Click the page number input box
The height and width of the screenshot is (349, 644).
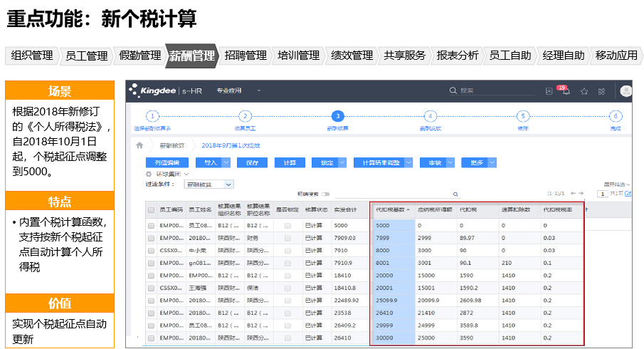(x=603, y=194)
